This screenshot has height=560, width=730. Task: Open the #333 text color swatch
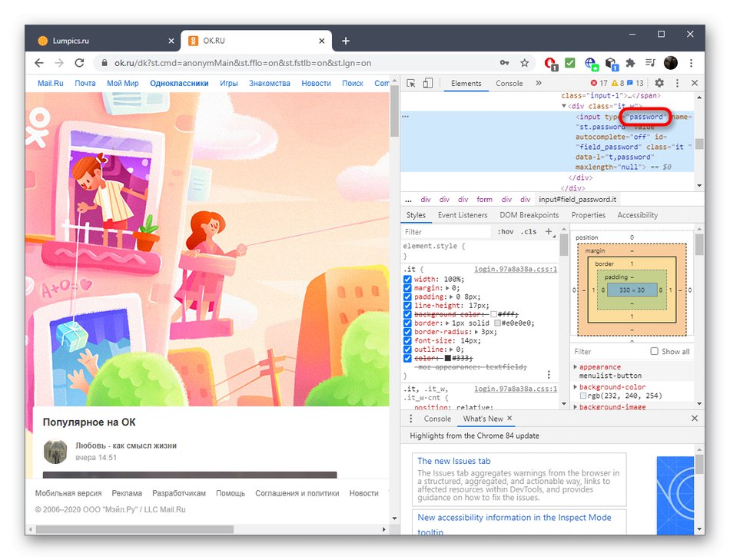447,358
